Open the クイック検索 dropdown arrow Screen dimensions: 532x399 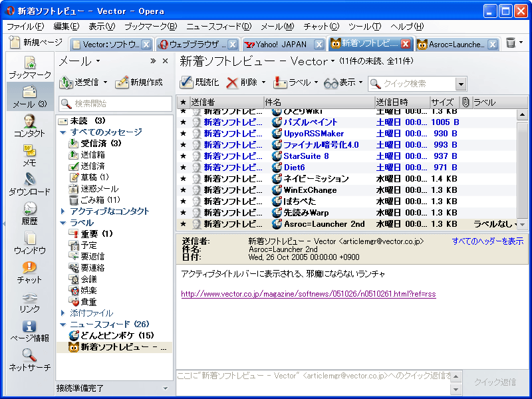click(461, 84)
